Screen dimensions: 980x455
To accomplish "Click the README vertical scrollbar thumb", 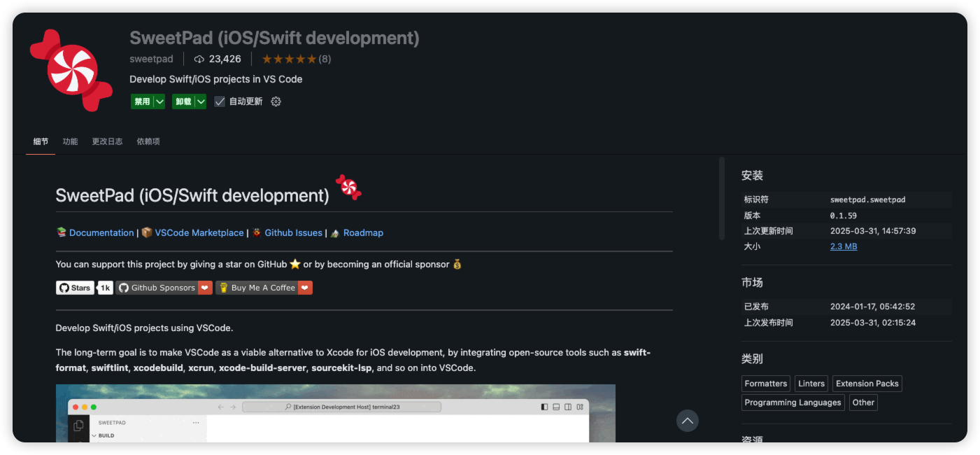I will click(722, 199).
